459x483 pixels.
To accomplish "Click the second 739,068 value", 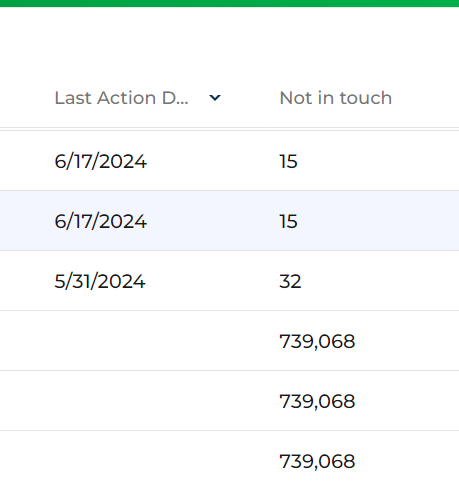I will pyautogui.click(x=317, y=402).
